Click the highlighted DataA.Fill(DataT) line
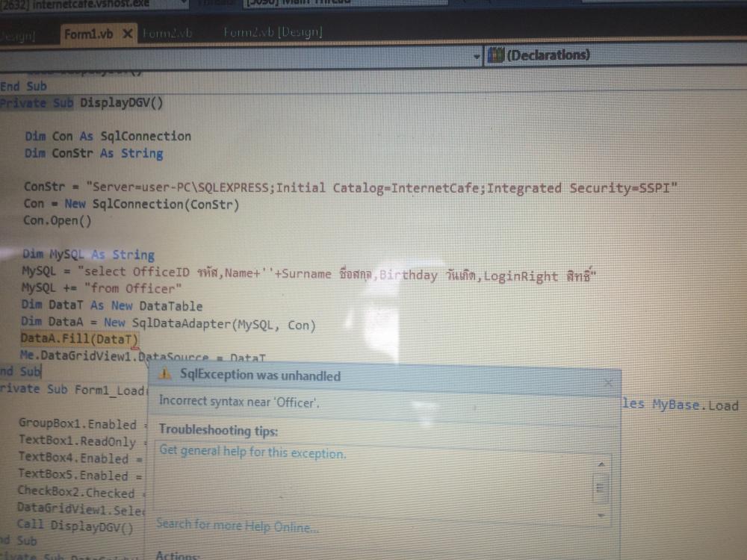 (79, 339)
